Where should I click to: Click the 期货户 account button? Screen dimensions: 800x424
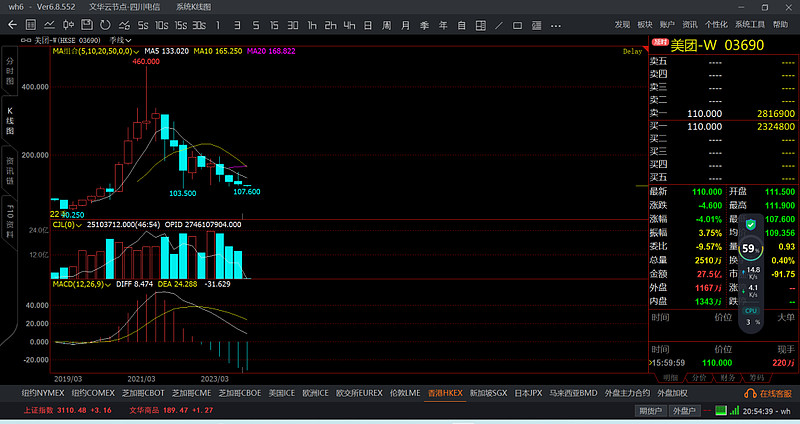651,410
